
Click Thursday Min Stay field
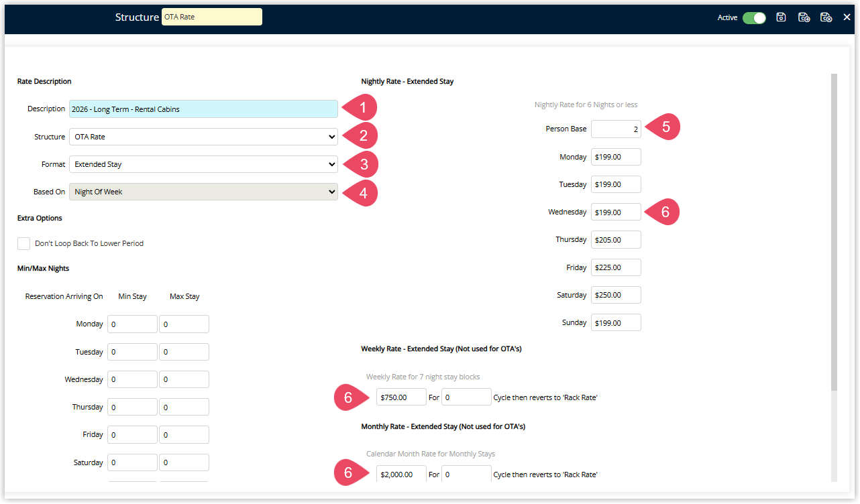click(132, 407)
